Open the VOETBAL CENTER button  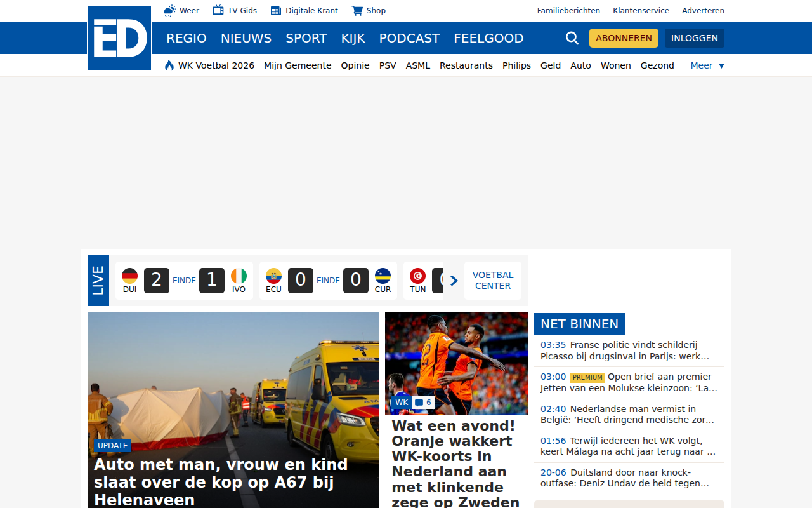[493, 281]
